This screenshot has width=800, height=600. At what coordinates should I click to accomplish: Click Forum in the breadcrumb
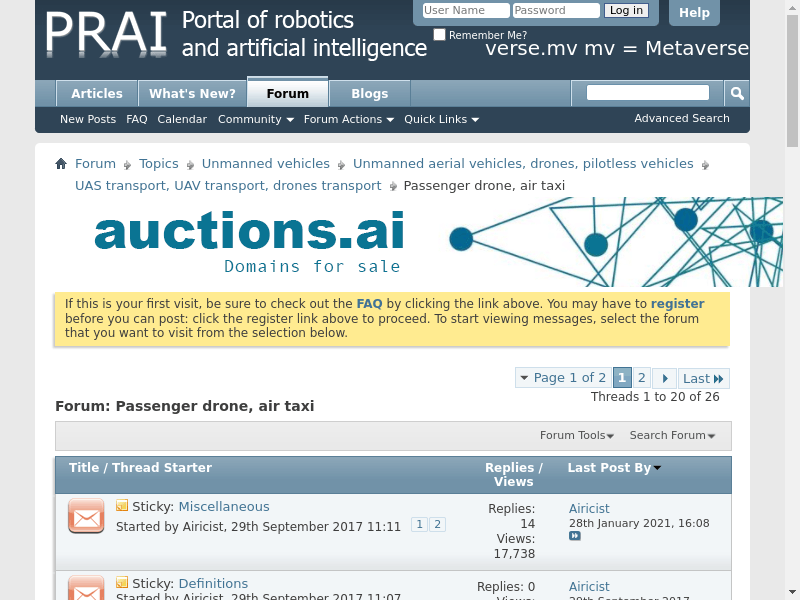pyautogui.click(x=95, y=164)
